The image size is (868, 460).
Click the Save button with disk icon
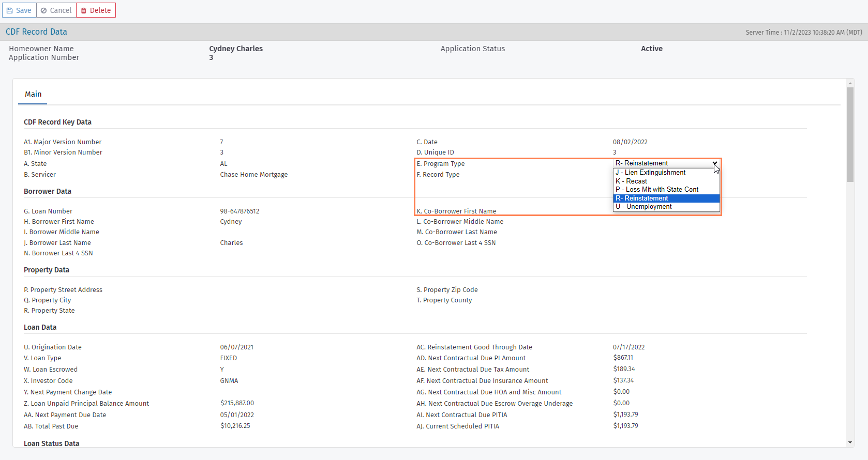tap(19, 10)
